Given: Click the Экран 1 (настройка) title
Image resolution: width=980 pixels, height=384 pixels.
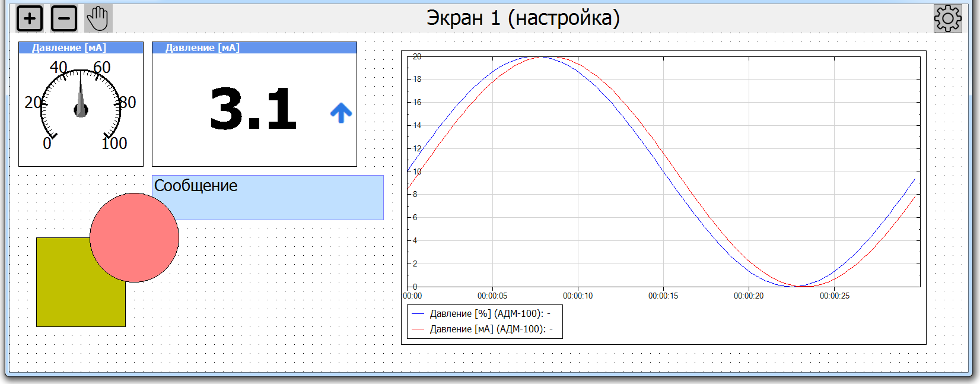Looking at the screenshot, I should (523, 18).
